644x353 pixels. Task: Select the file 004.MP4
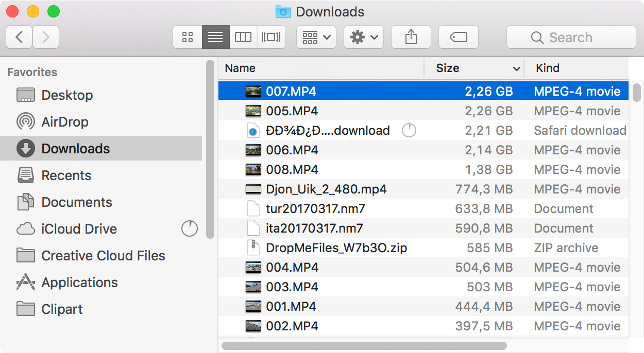[423, 268]
